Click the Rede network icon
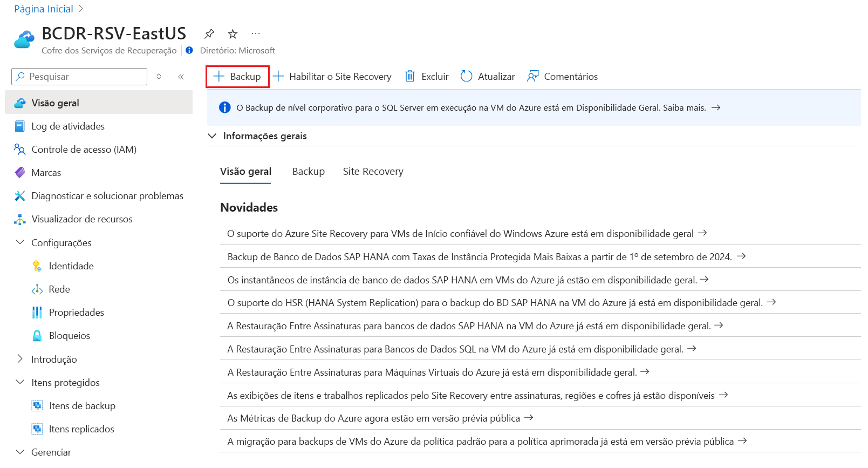The height and width of the screenshot is (468, 868). (x=37, y=289)
